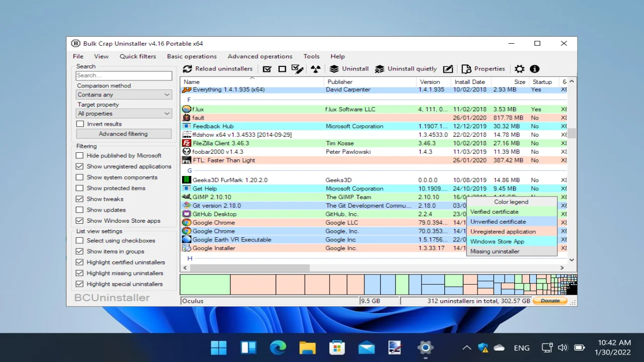Sort list by Install Date column header
This screenshot has height=362, width=644.
(471, 82)
